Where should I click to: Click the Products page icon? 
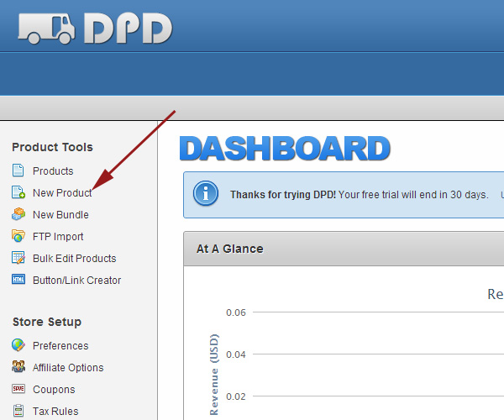pyautogui.click(x=18, y=171)
